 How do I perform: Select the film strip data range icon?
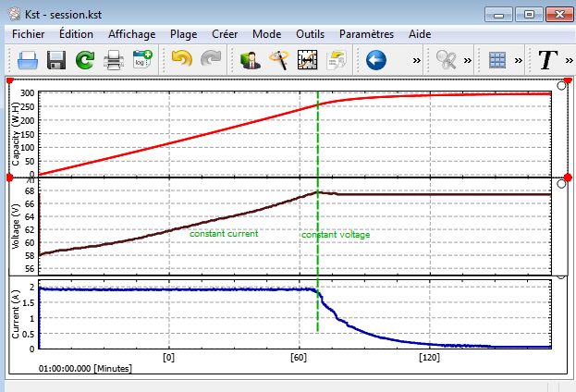coord(307,61)
